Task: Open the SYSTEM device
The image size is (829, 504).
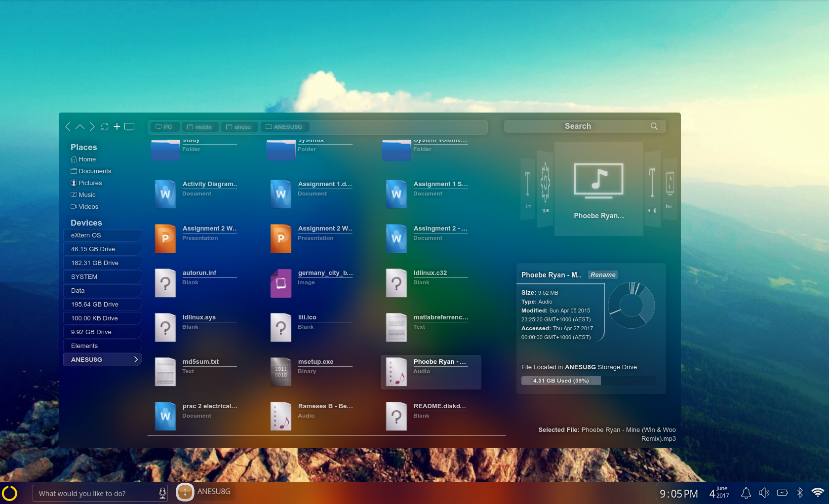Action: tap(103, 277)
